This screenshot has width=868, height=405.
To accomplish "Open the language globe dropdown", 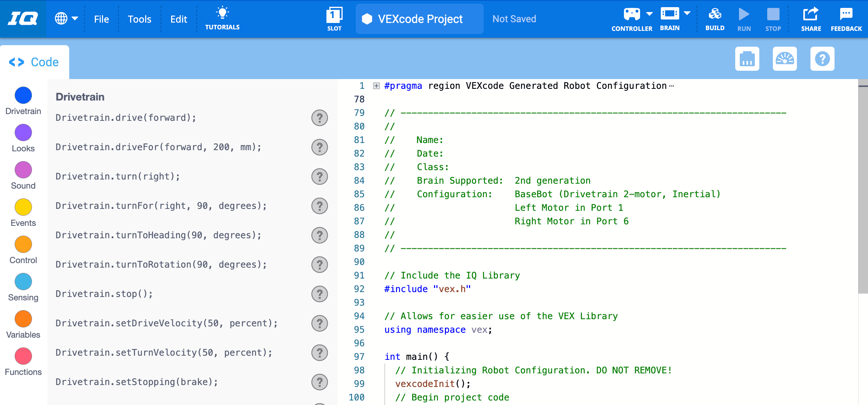I will pos(67,18).
